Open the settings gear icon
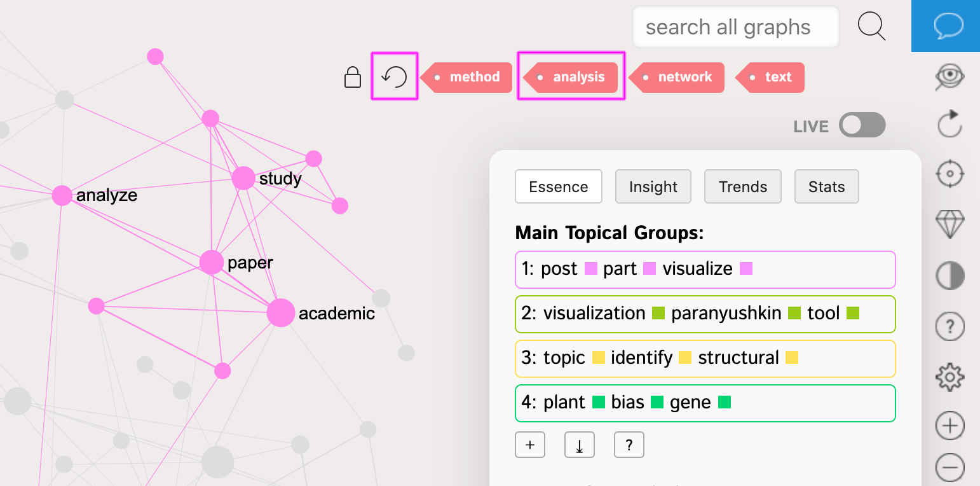The height and width of the screenshot is (486, 980). [950, 377]
